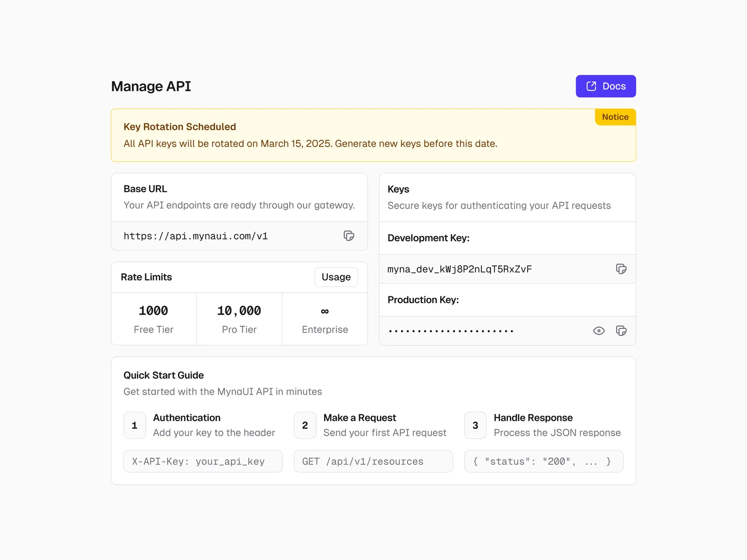The height and width of the screenshot is (560, 747).
Task: Click the myna_dev Development Key value
Action: (x=460, y=269)
